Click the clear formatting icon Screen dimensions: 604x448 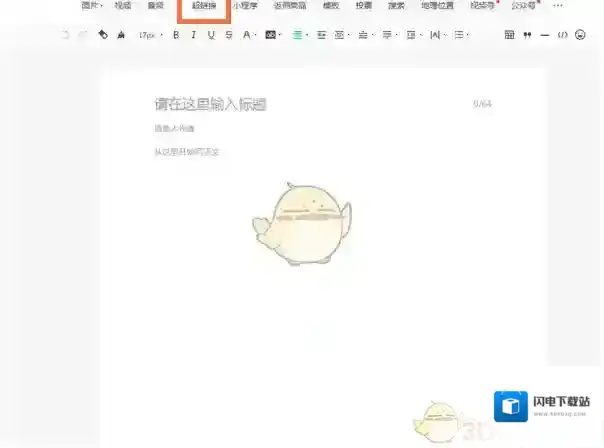pyautogui.click(x=121, y=35)
